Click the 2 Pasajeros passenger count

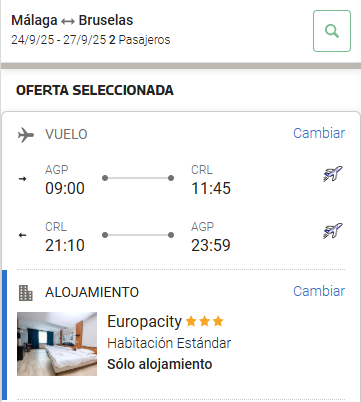coord(140,40)
